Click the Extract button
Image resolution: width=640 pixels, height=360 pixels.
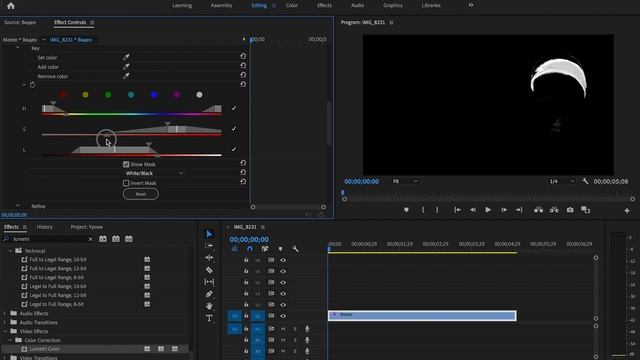pyautogui.click(x=554, y=210)
